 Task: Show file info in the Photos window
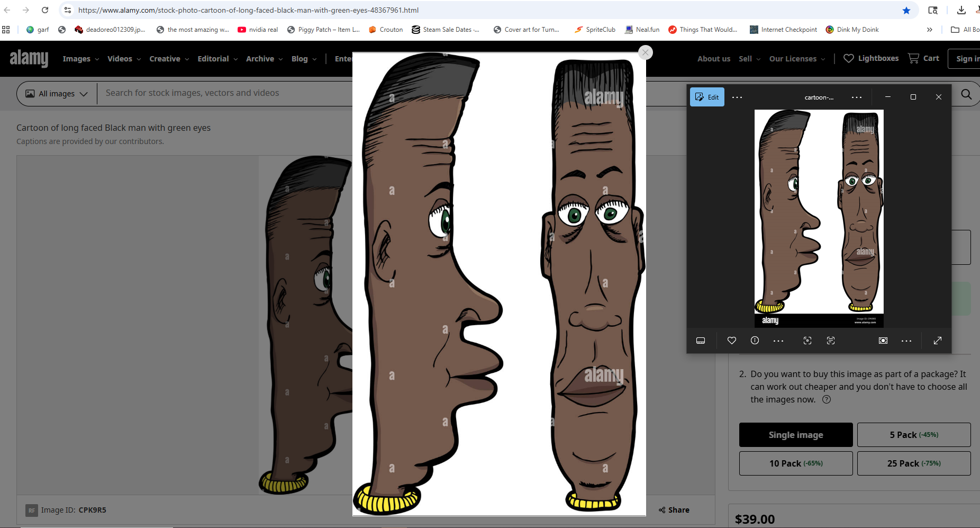(x=755, y=341)
